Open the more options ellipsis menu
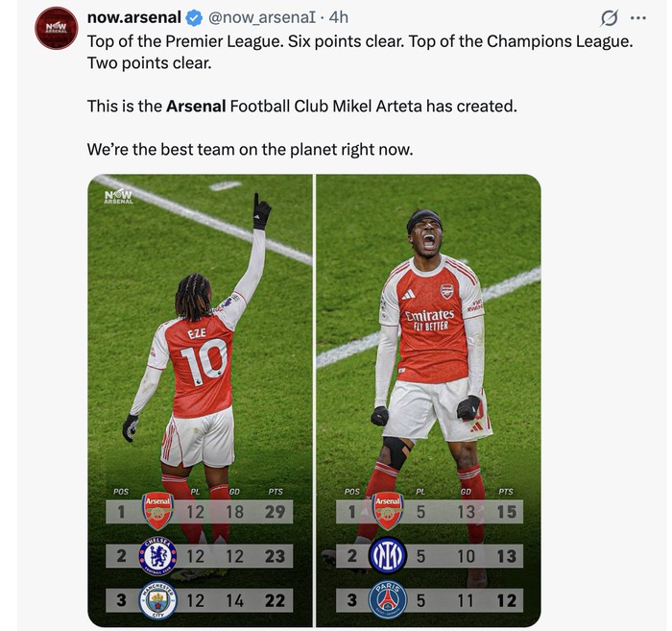 click(x=637, y=18)
